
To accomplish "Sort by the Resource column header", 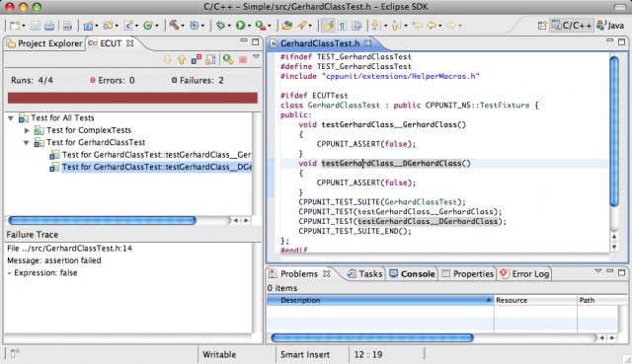I will (535, 300).
